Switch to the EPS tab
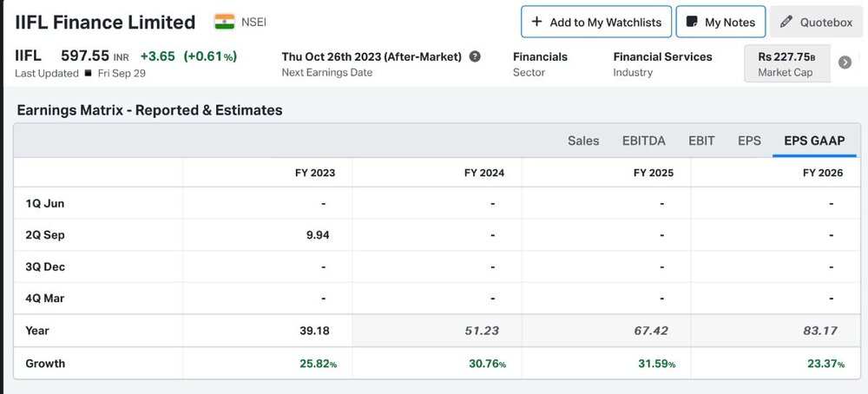The width and height of the screenshot is (868, 394). pyautogui.click(x=749, y=141)
